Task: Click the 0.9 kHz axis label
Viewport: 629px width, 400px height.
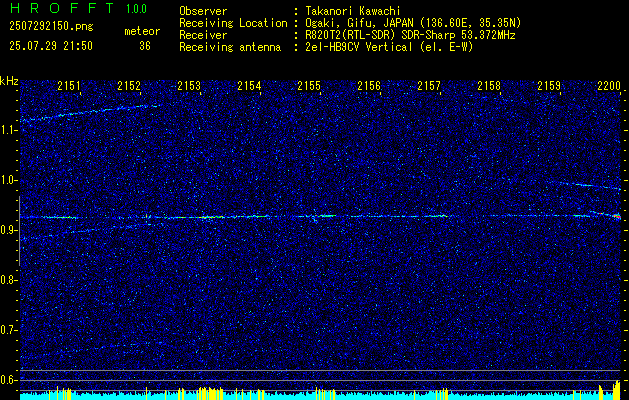Action: [x=8, y=230]
